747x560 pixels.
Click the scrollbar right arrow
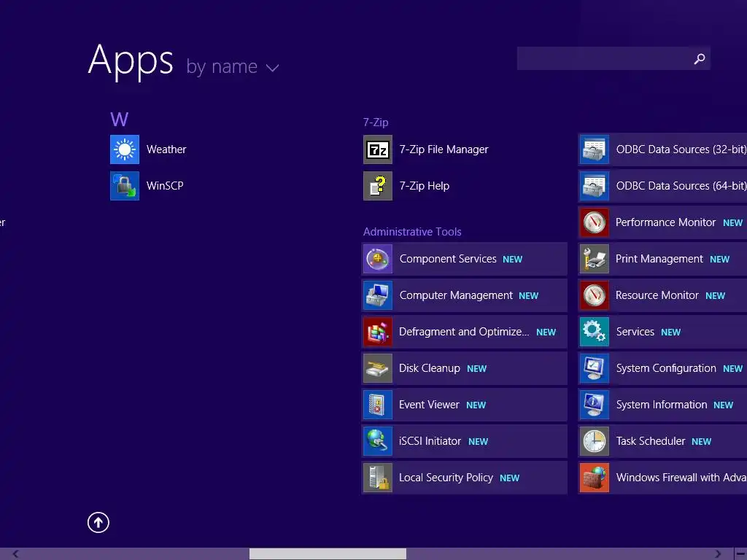(718, 554)
